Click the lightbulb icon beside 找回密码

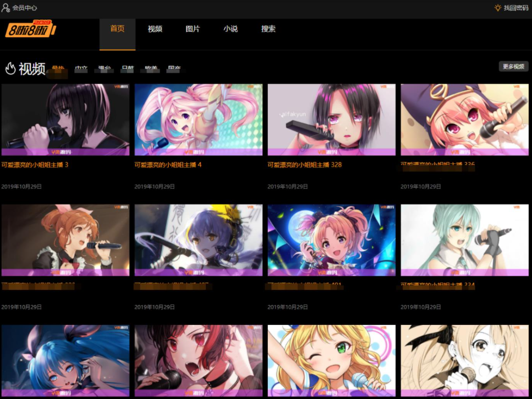coord(498,8)
